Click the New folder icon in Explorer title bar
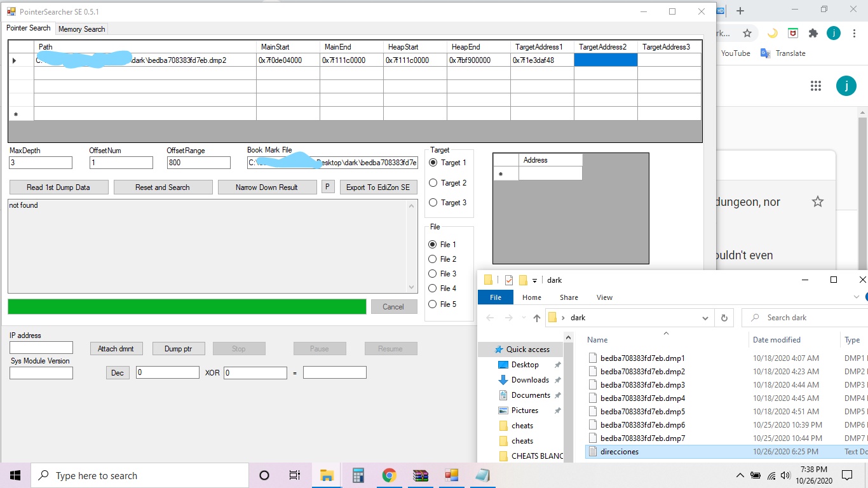The image size is (868, 488). [524, 280]
